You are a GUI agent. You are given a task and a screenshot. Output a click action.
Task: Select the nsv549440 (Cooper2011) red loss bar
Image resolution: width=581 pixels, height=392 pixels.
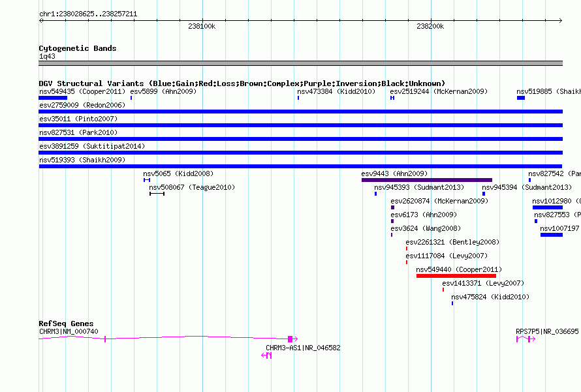point(456,276)
